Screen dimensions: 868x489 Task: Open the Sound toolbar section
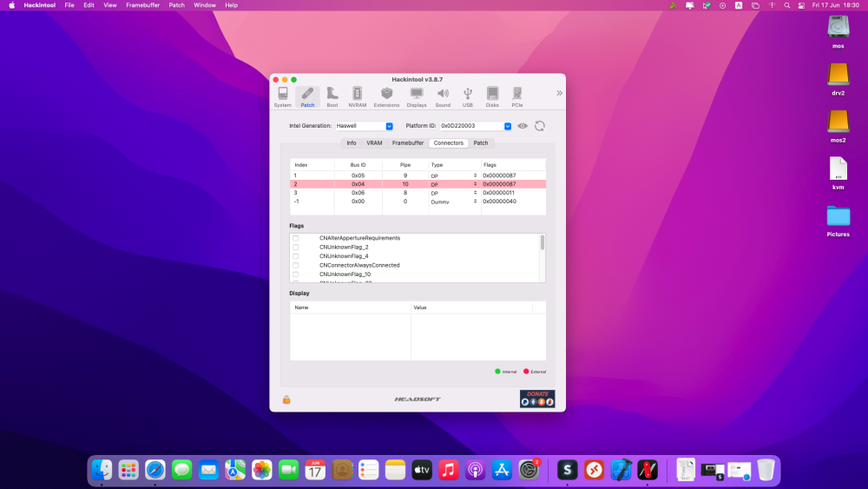443,97
